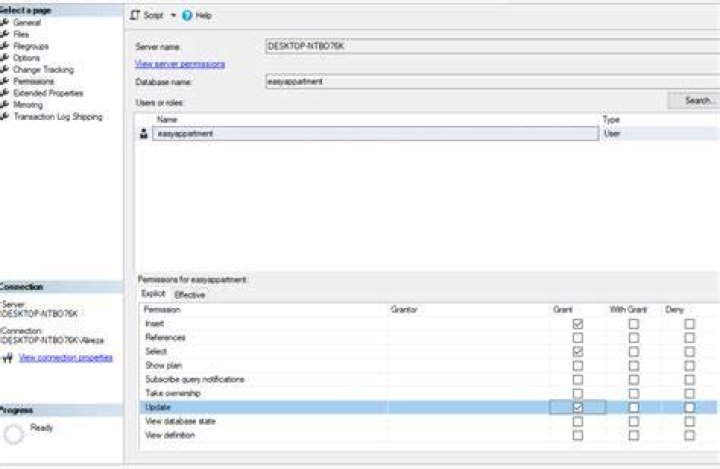Check With Grant for Select permission

click(634, 351)
